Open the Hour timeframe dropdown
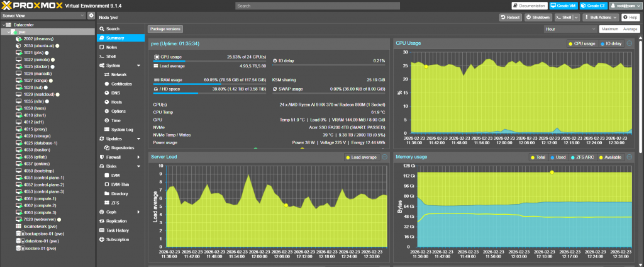Screen dimensions: 644x267 coord(570,29)
